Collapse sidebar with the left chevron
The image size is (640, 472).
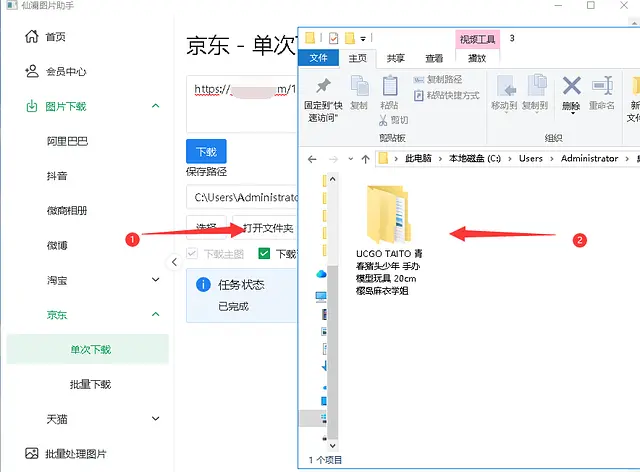pyautogui.click(x=174, y=262)
